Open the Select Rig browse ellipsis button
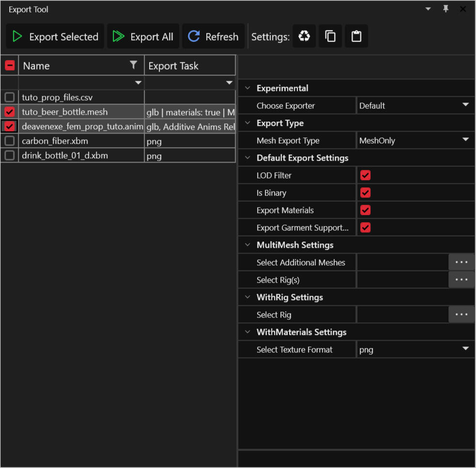Viewport: 476px width, 468px height. pos(461,315)
